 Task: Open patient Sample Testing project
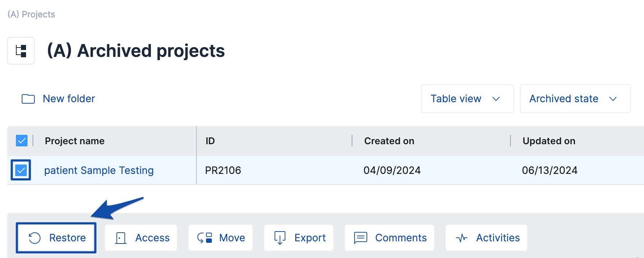pyautogui.click(x=99, y=170)
